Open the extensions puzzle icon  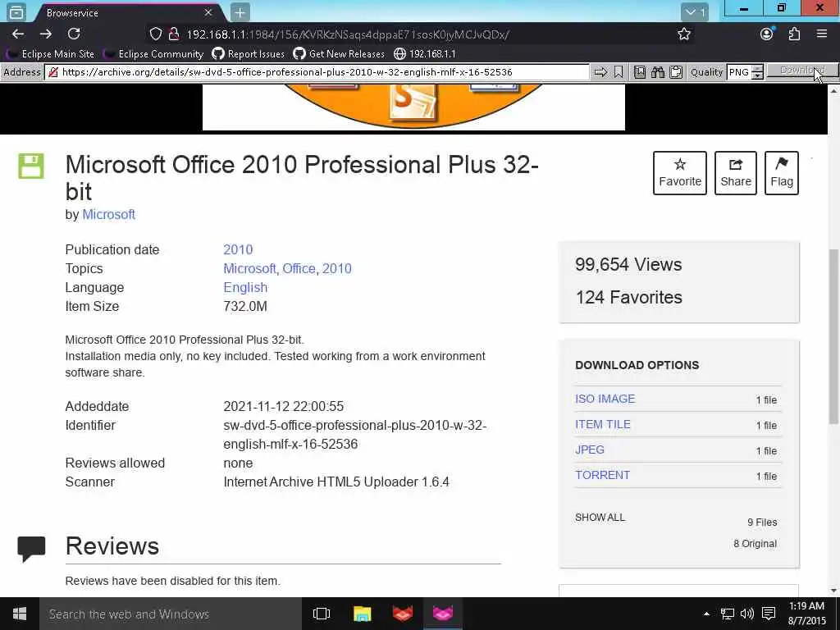tap(794, 34)
